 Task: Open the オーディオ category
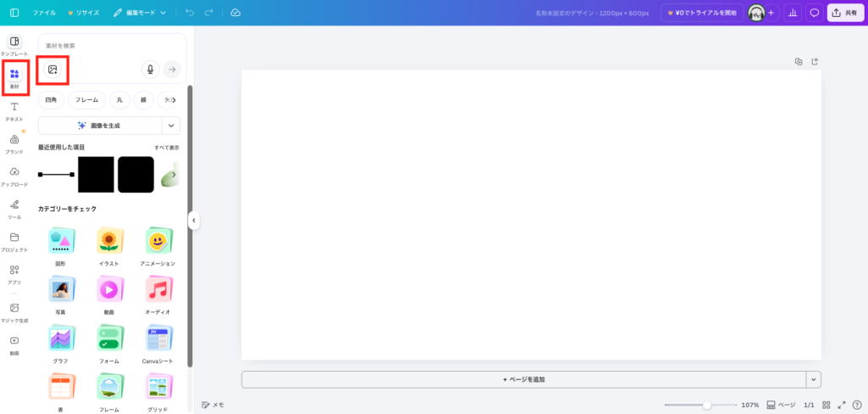158,295
